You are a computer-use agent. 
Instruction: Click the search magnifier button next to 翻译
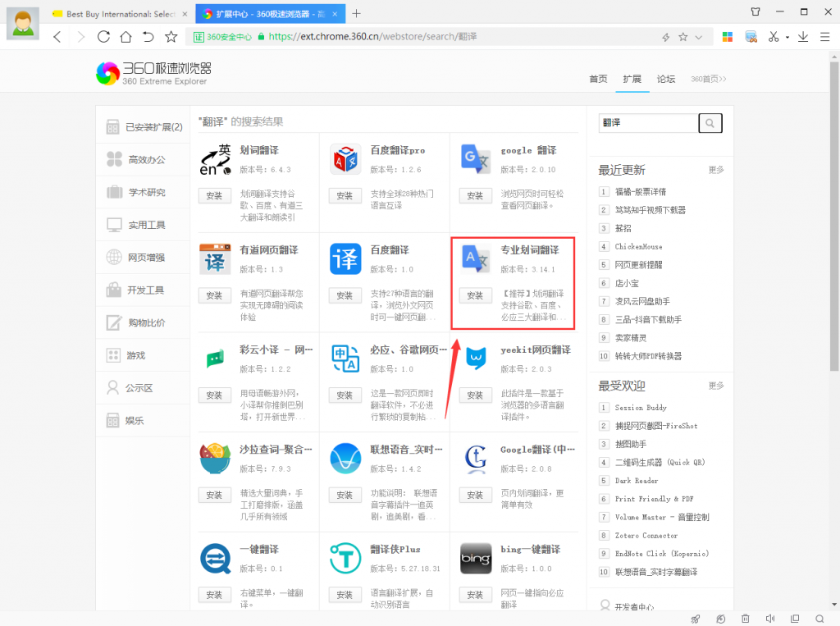pyautogui.click(x=710, y=123)
